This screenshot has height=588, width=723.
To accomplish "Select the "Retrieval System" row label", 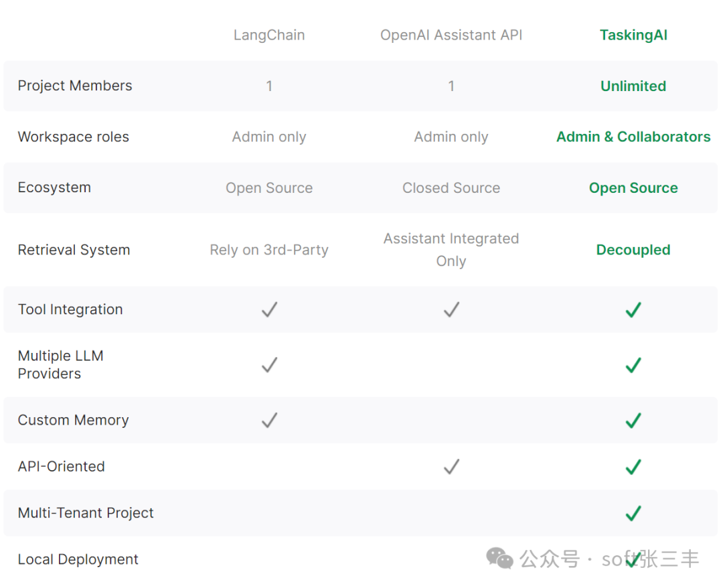I will (74, 250).
